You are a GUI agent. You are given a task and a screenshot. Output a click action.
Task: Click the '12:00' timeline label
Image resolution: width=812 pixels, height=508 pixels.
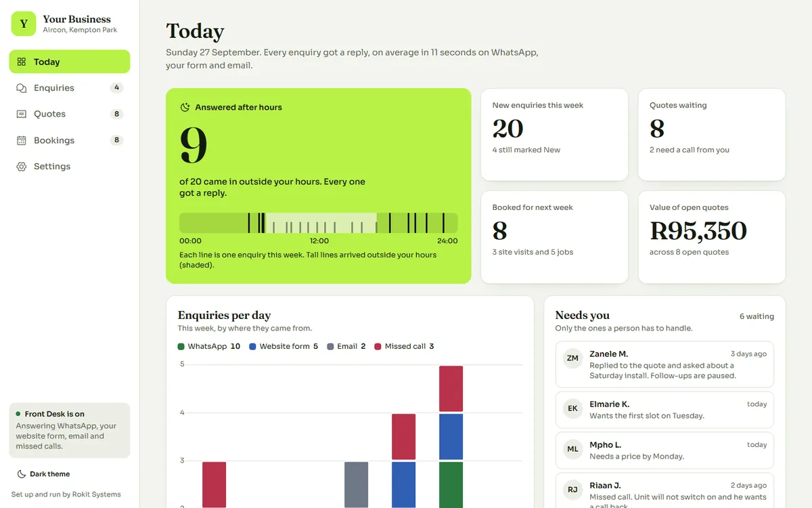(x=319, y=241)
